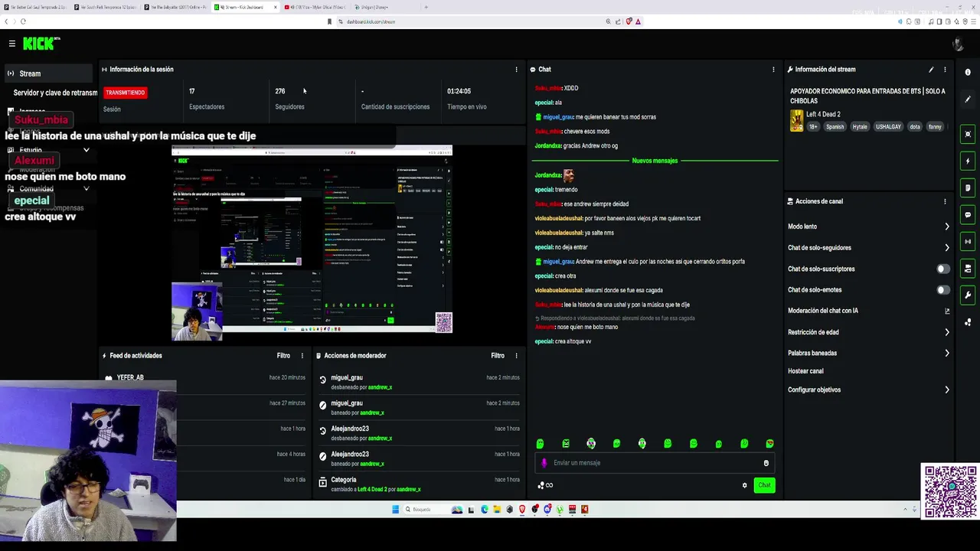Screen dimensions: 980x551
Task: Switch to the YouTube browser tab
Action: click(x=314, y=7)
